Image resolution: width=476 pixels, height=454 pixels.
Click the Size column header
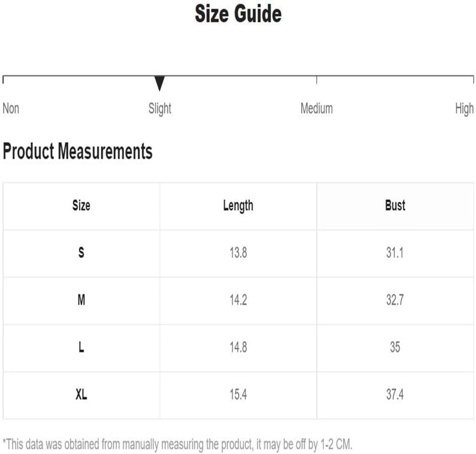(81, 206)
